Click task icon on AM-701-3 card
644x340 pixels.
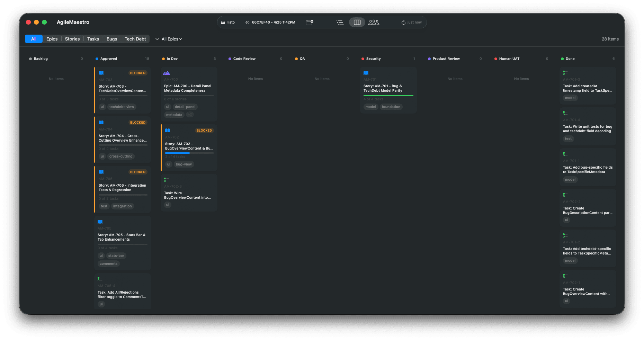(565, 73)
